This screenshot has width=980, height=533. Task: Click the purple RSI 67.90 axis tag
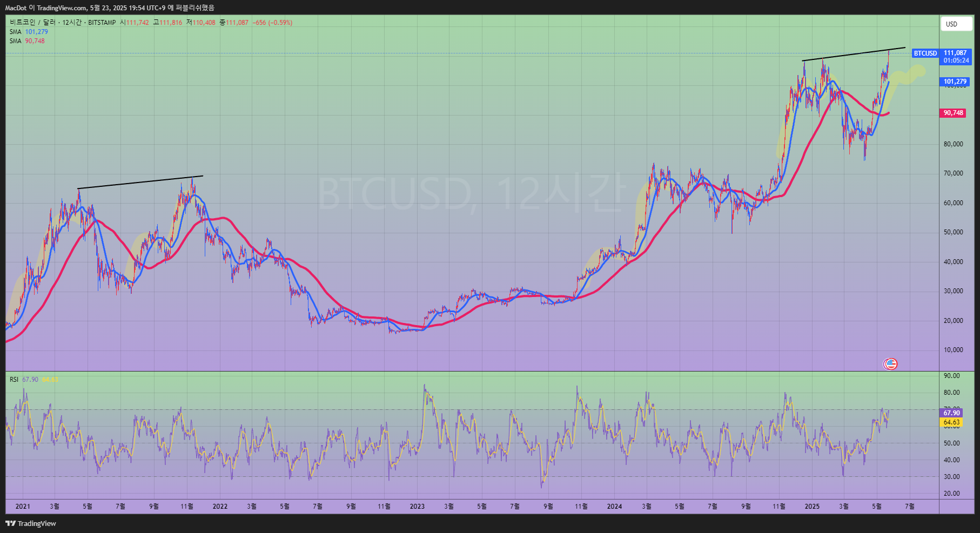951,413
